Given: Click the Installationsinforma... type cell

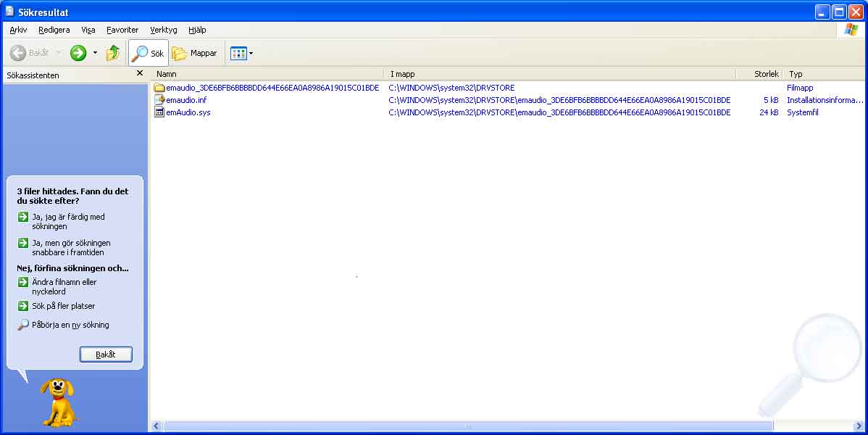Looking at the screenshot, I should (825, 100).
